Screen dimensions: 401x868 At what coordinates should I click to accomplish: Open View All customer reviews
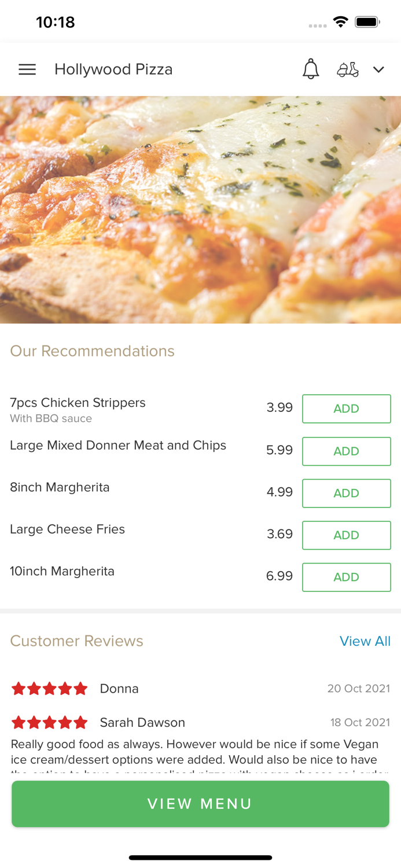pyautogui.click(x=365, y=641)
